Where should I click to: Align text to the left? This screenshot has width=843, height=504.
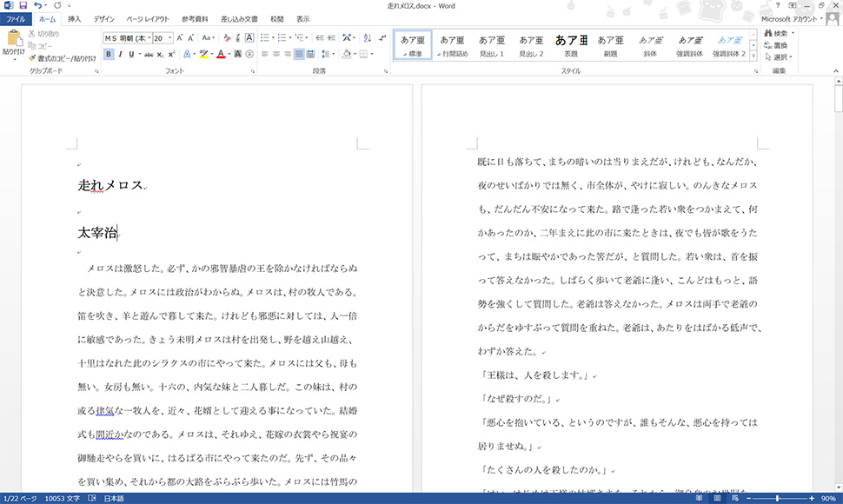pyautogui.click(x=264, y=54)
